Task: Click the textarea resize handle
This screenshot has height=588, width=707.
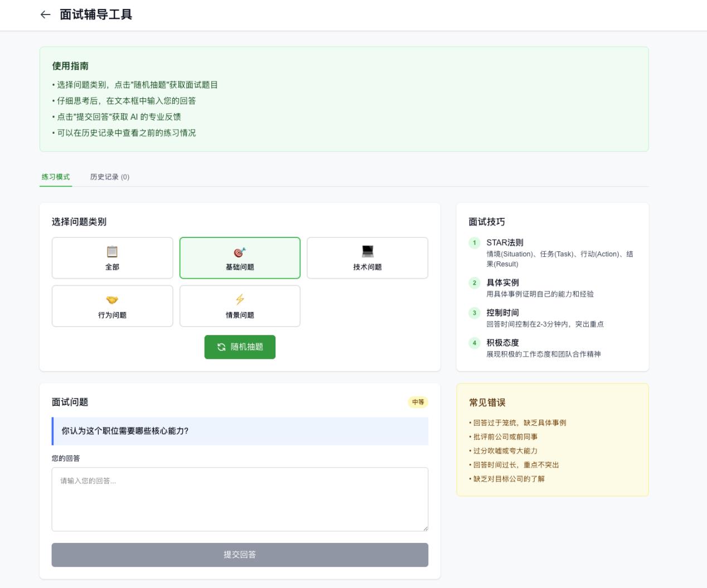Action: (x=425, y=528)
